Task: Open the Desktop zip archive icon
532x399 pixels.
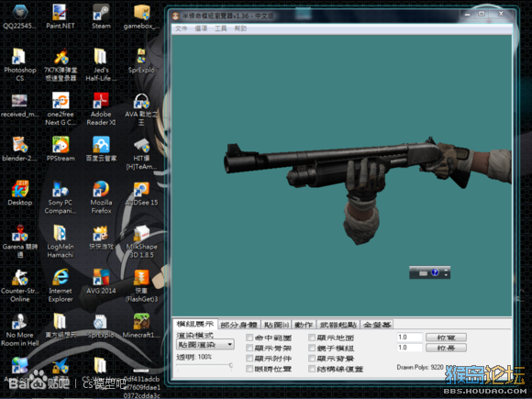Action: coord(19,193)
